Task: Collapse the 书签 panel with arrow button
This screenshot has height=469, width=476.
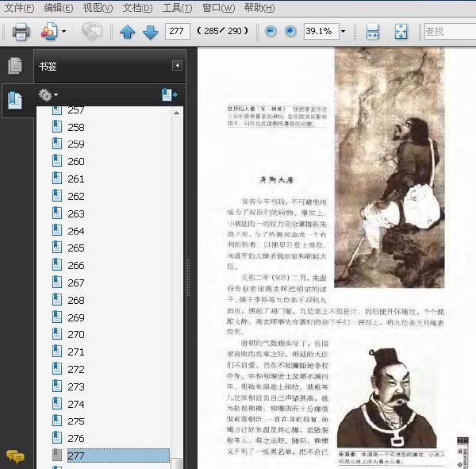Action: 177,65
